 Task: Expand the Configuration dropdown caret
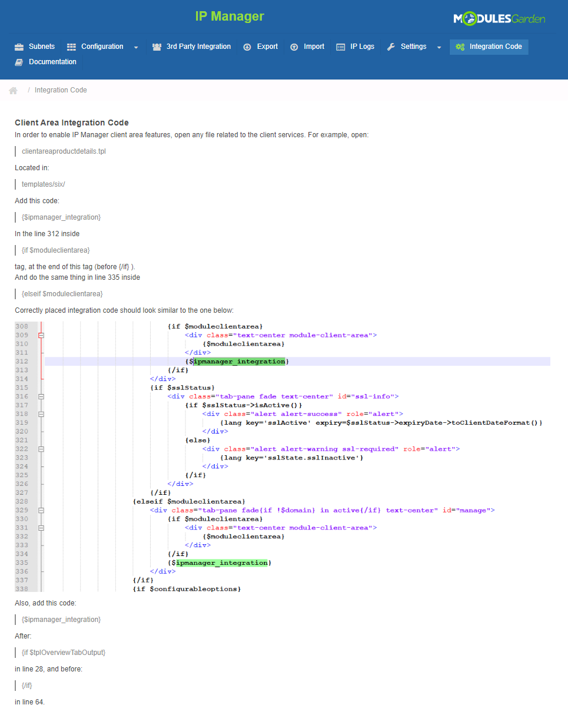click(136, 48)
